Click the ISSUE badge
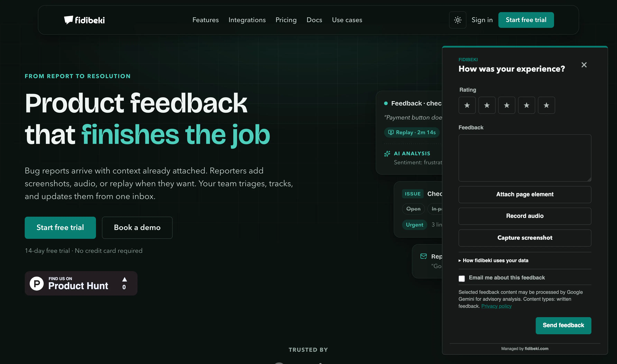Screen dimensions: 617x364 click(x=413, y=194)
